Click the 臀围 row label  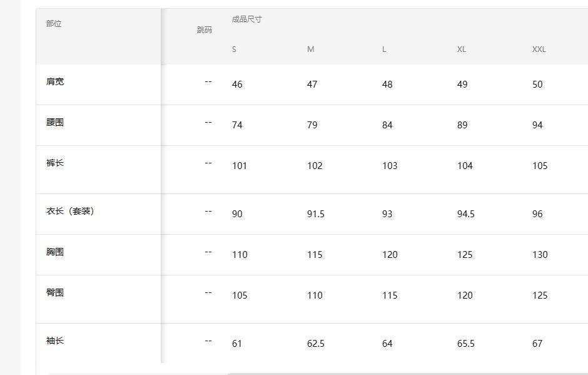(55, 292)
